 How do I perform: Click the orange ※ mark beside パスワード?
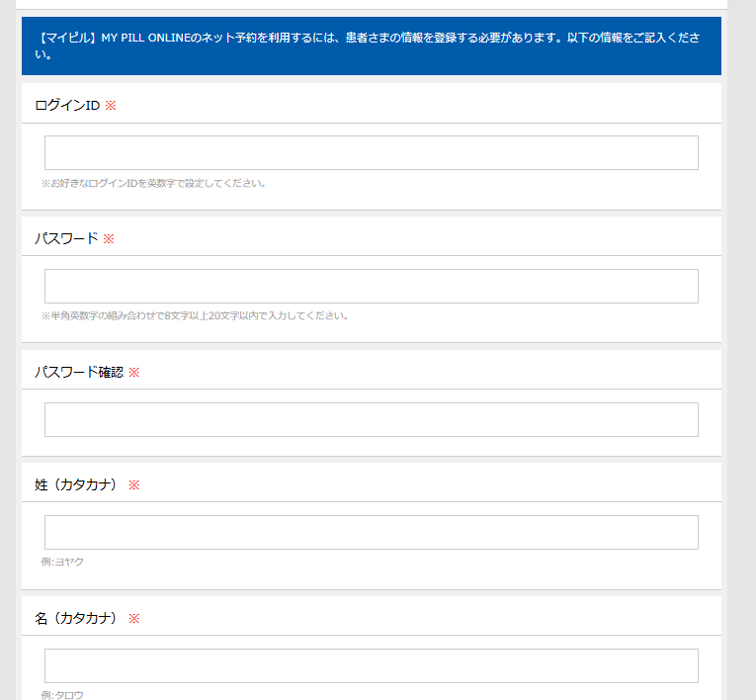(109, 238)
